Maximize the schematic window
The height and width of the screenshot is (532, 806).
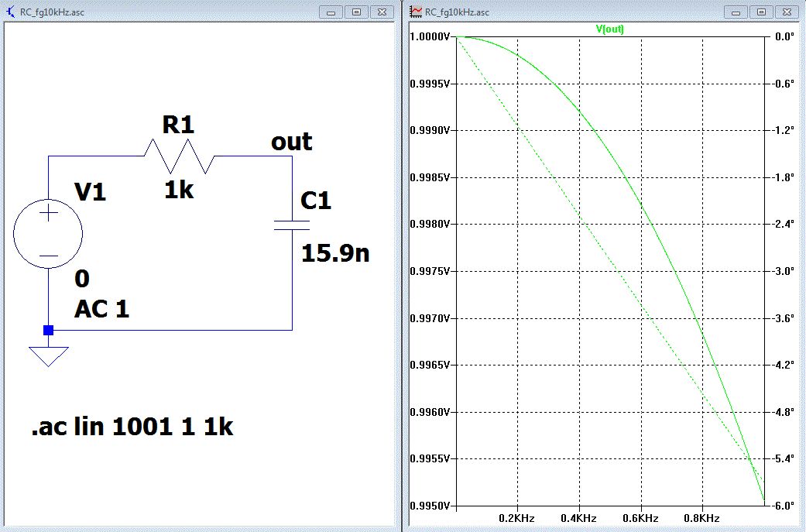(357, 12)
